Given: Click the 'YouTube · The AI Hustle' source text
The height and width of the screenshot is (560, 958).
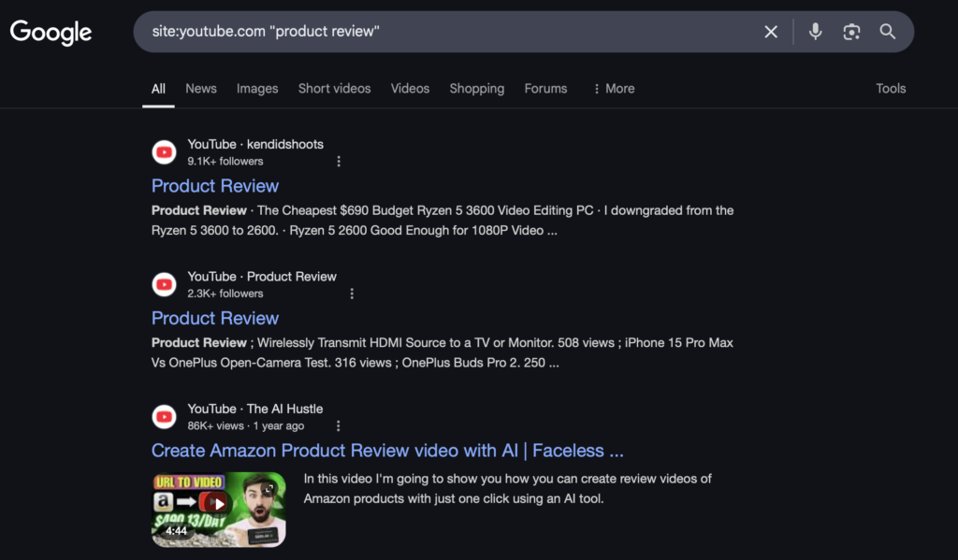Looking at the screenshot, I should pyautogui.click(x=254, y=409).
